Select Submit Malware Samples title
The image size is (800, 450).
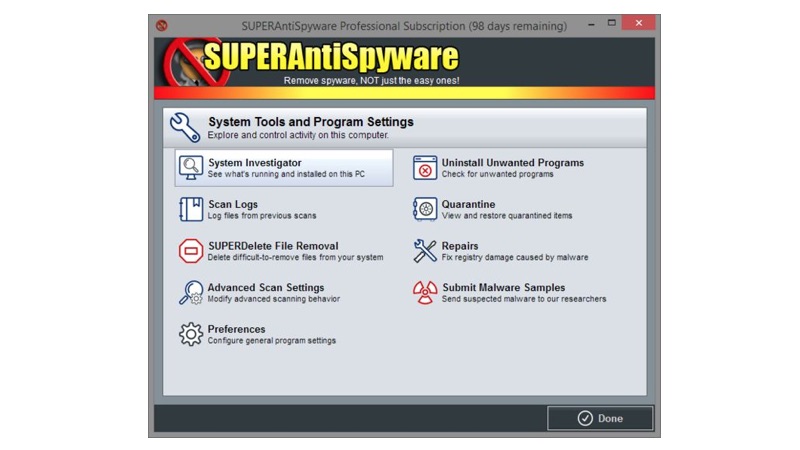(x=504, y=287)
